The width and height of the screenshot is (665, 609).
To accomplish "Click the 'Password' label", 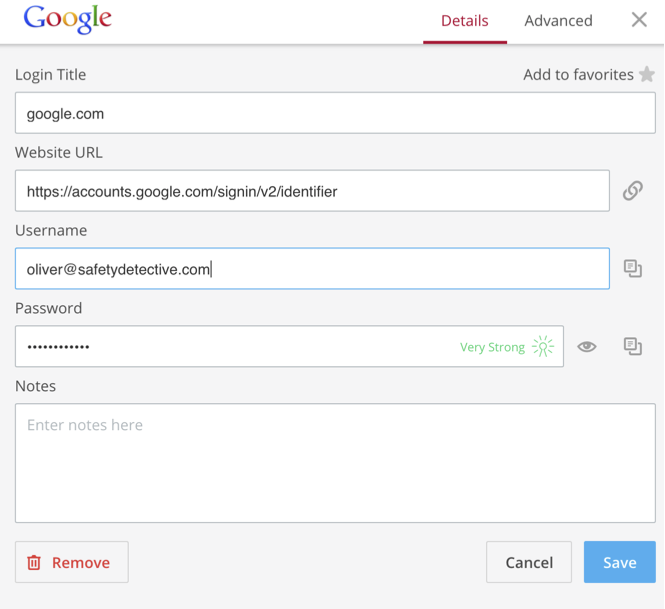I will (48, 308).
